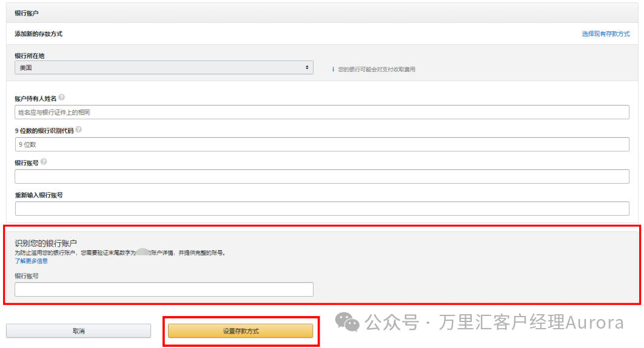Viewport: 644px width, 348px height.
Task: Open the 了解更多信息 link
Action: click(x=31, y=261)
